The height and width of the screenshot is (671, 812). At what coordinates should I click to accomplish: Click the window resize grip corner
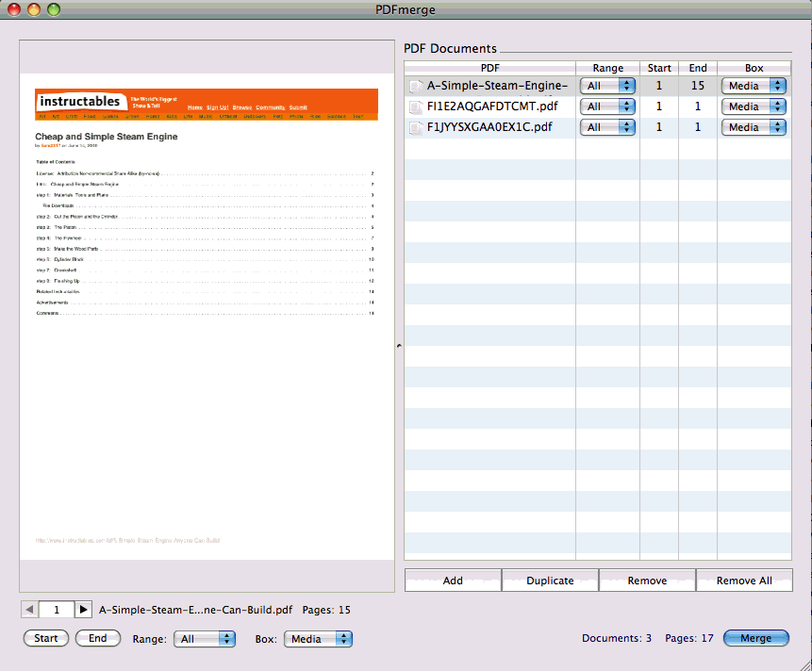click(805, 664)
